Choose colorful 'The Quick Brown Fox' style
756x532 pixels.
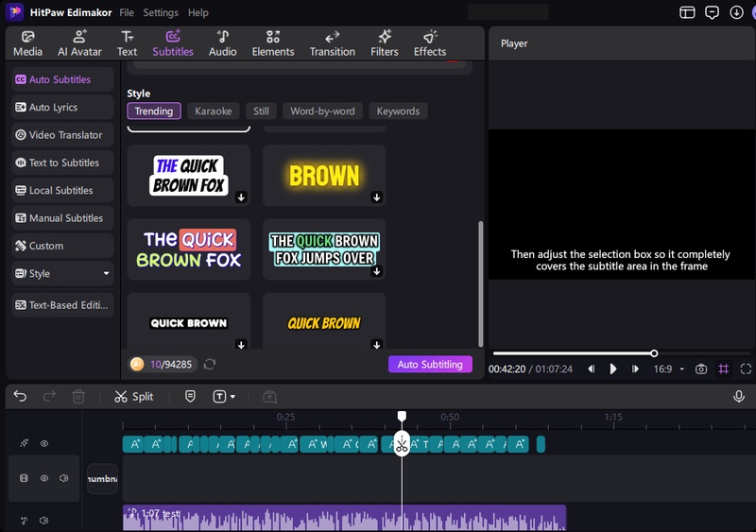(x=188, y=249)
